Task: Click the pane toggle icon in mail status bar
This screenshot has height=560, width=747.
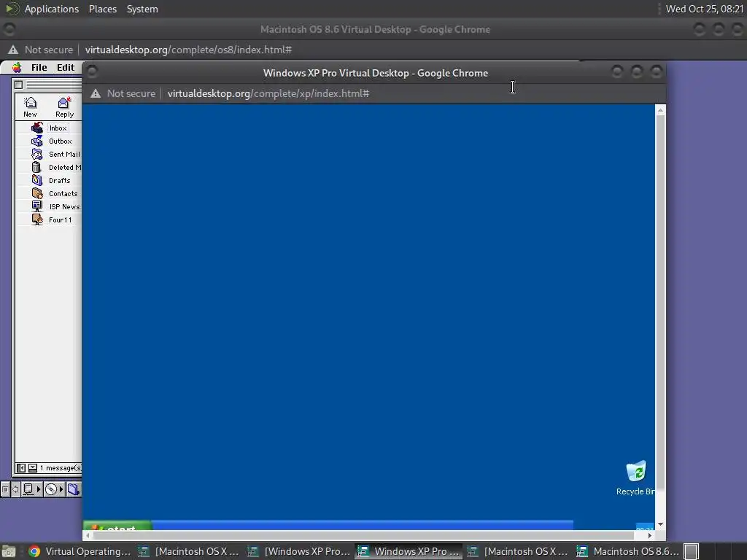Action: [x=21, y=468]
